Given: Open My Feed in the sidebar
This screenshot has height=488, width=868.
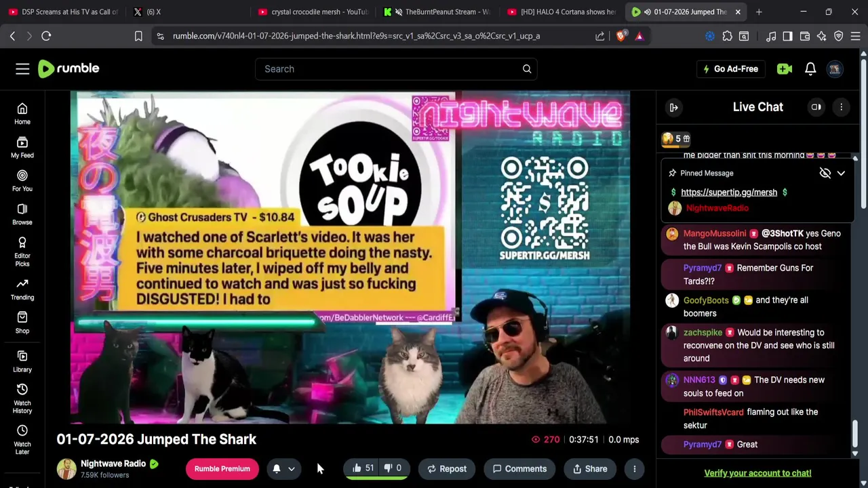Looking at the screenshot, I should point(22,147).
